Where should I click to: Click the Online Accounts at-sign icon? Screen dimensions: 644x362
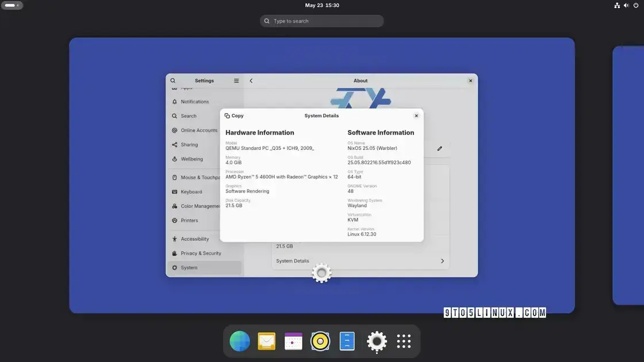pos(175,130)
